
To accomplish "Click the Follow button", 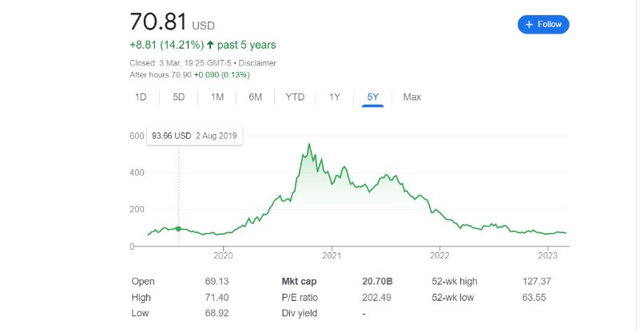I will [x=543, y=24].
